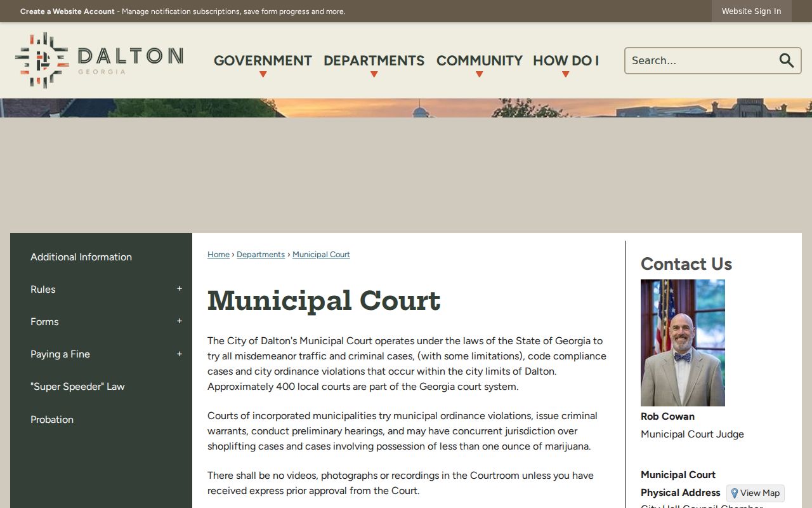Click the Municipal Court Judge title

(692, 434)
